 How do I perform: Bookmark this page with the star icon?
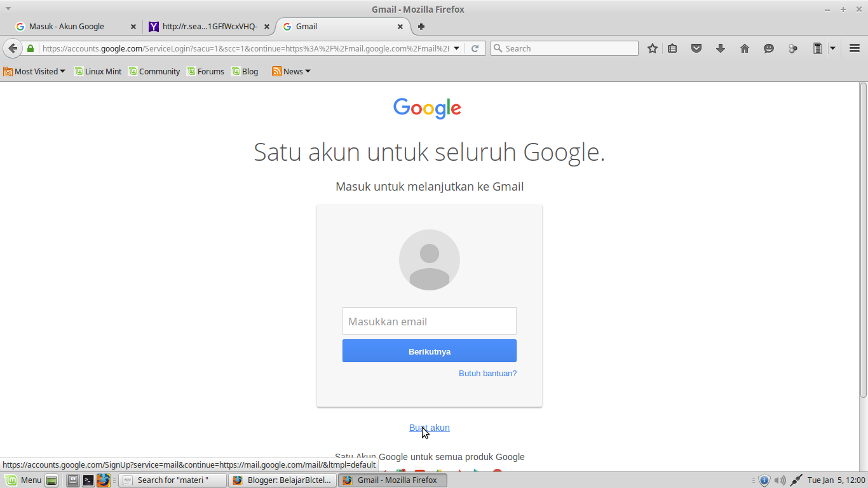click(x=653, y=48)
